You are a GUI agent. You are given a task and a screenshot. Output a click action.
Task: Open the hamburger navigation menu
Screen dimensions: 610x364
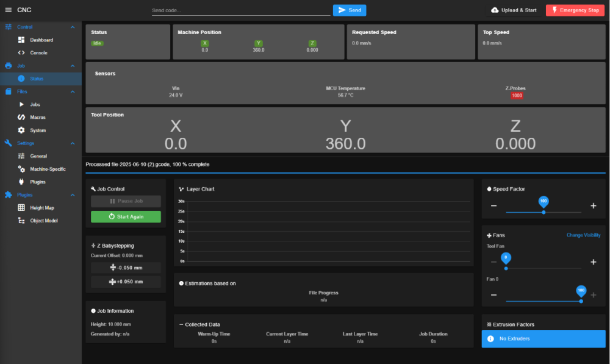pyautogui.click(x=8, y=10)
